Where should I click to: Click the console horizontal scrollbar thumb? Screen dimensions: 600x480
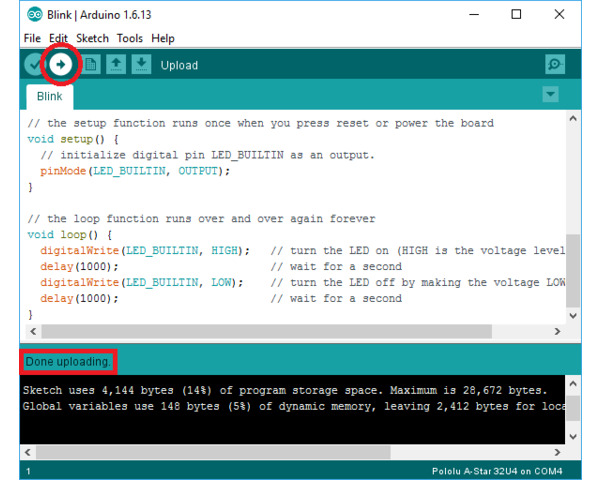point(213,452)
